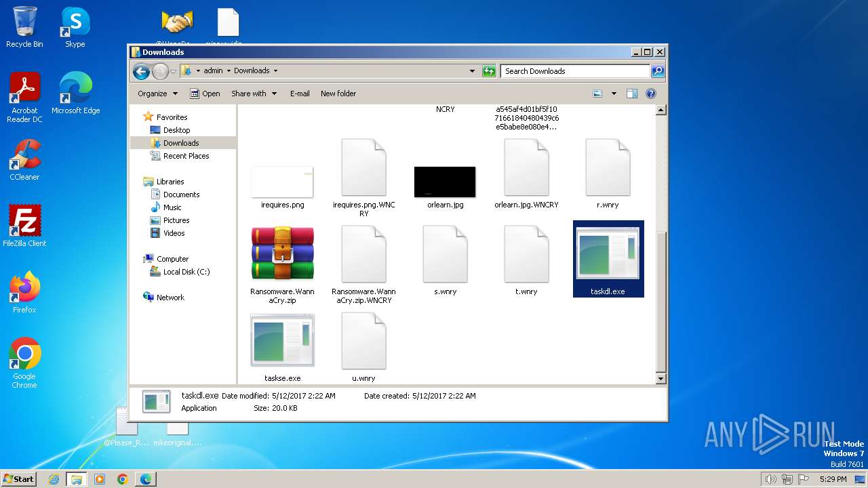The width and height of the screenshot is (868, 488).
Task: Select the Ransomware.WannaCry.zip archive
Action: (x=282, y=264)
